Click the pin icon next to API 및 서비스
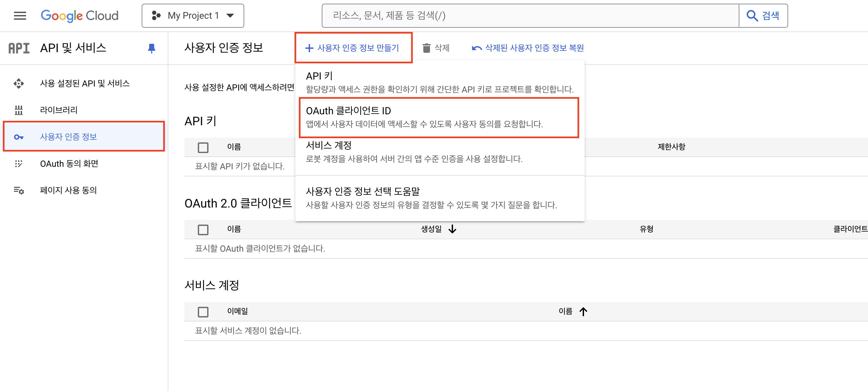This screenshot has height=391, width=868. coord(152,48)
